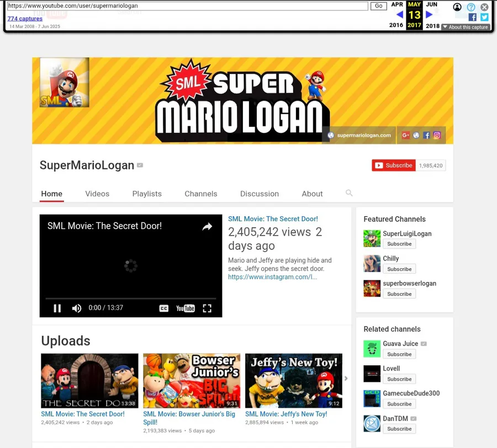Switch to the About tab

click(x=312, y=194)
